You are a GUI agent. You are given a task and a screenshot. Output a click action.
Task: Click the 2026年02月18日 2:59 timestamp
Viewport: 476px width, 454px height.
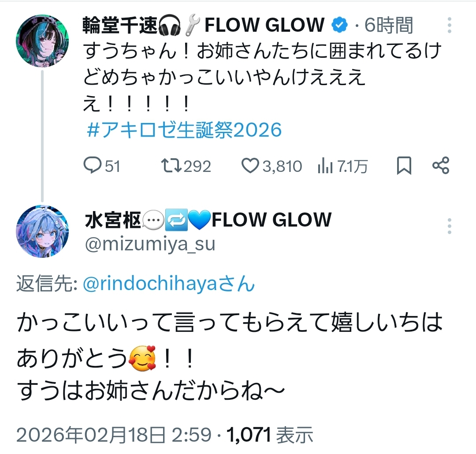[x=114, y=435]
